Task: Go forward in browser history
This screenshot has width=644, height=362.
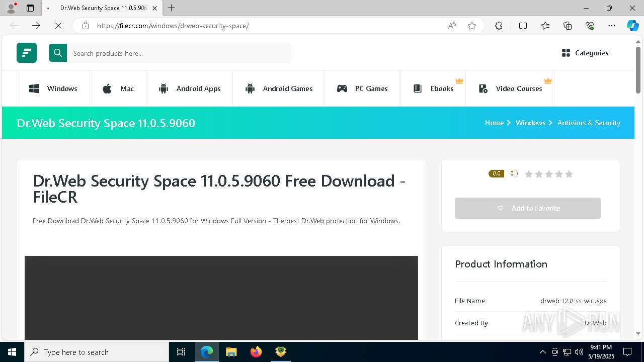Action: click(36, 26)
